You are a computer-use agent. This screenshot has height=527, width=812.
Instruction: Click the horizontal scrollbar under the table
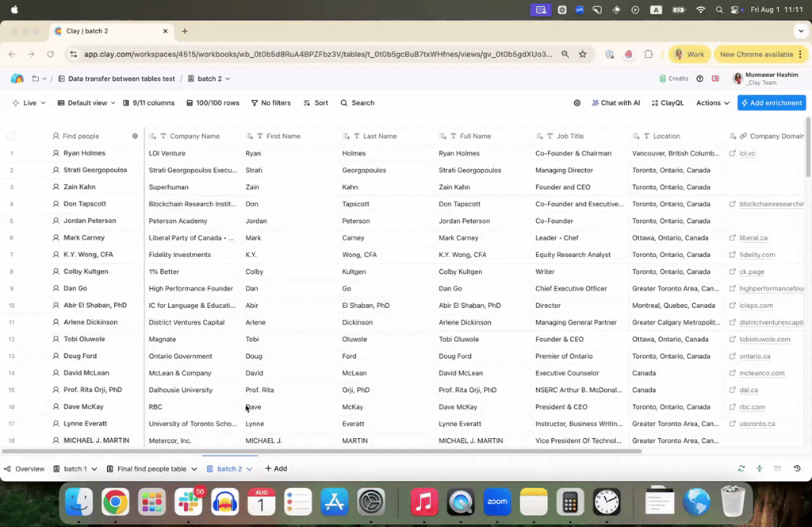pyautogui.click(x=317, y=451)
